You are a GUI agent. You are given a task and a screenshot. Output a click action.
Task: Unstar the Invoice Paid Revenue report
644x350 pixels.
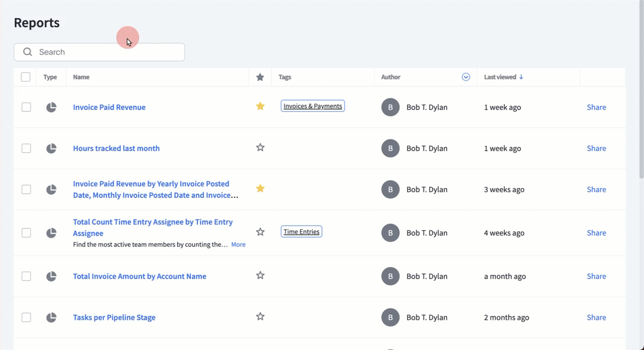coord(260,106)
